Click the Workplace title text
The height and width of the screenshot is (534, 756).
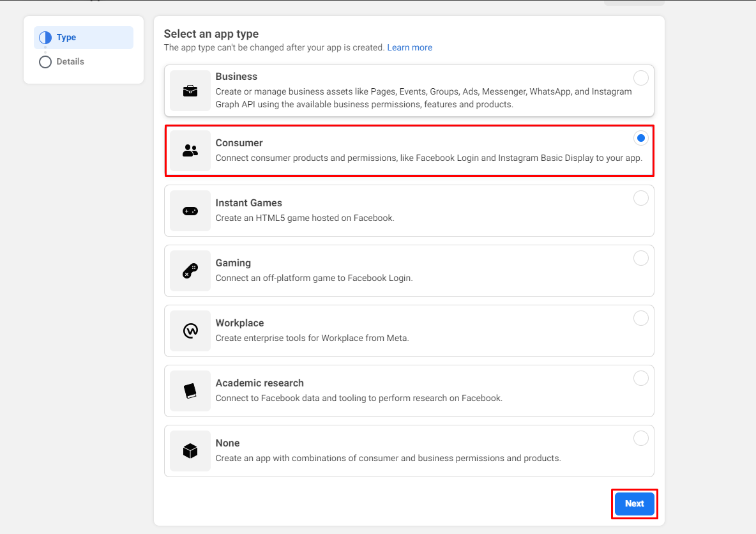pos(239,323)
